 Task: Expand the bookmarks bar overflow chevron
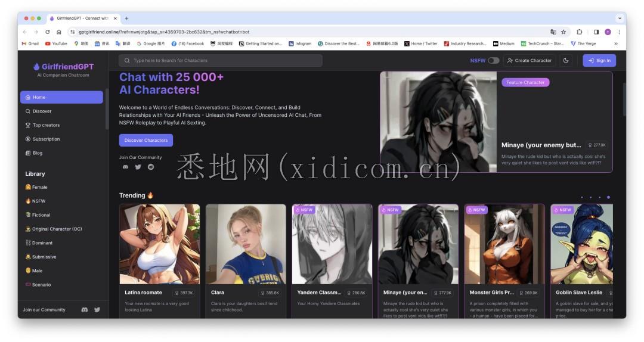[x=616, y=43]
